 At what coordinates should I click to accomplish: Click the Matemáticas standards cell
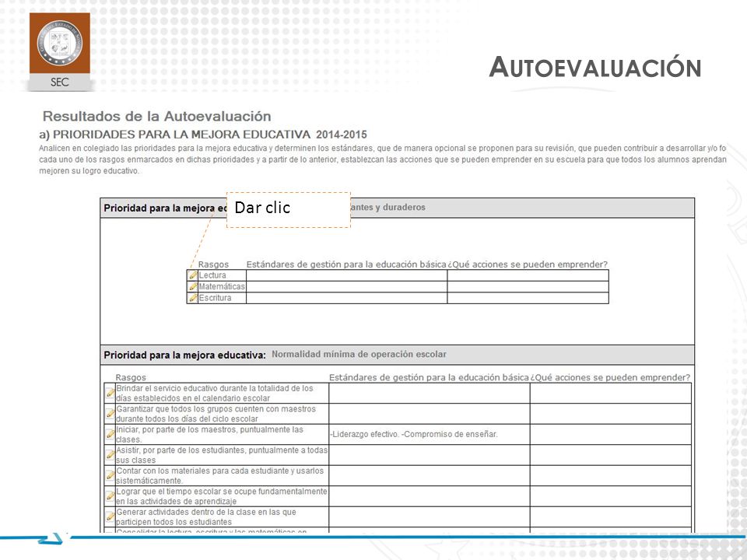coord(346,287)
